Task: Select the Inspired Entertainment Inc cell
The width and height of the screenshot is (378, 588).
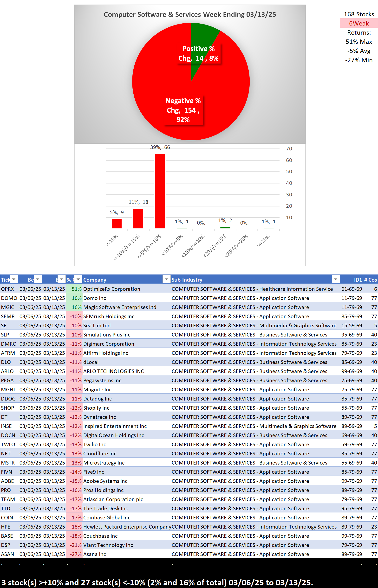Action: pos(127,426)
